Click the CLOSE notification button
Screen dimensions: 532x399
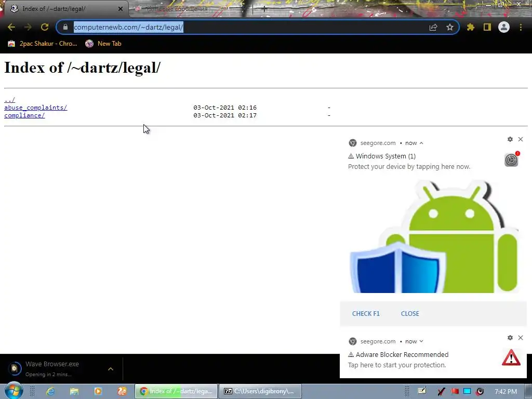coord(410,313)
